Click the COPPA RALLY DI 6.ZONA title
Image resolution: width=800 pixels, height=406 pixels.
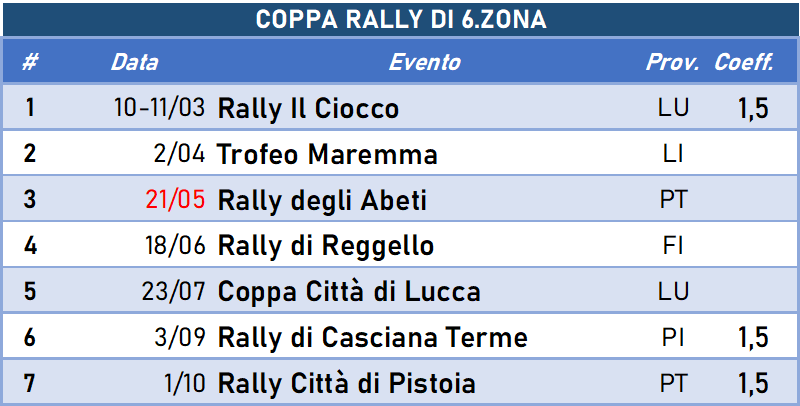401,20
